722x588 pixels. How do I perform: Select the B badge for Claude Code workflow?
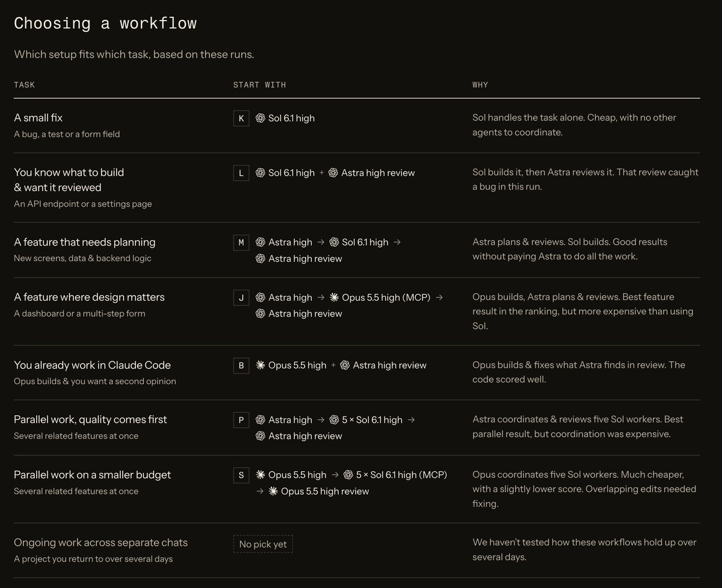pos(241,365)
